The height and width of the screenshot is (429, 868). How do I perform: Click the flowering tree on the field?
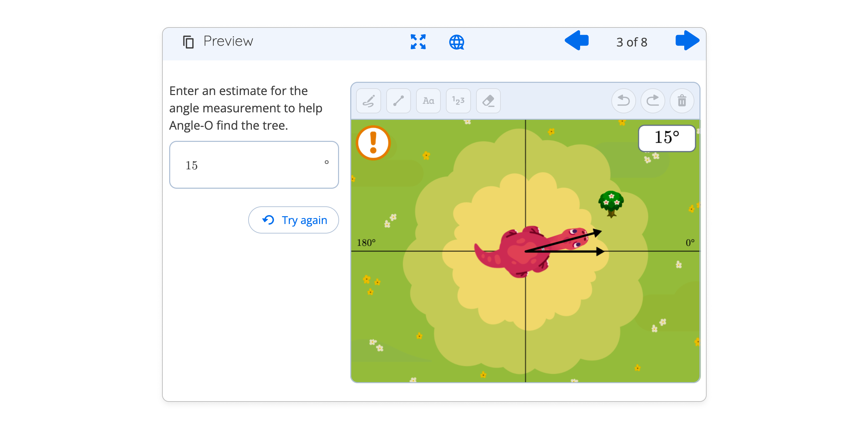coord(611,204)
